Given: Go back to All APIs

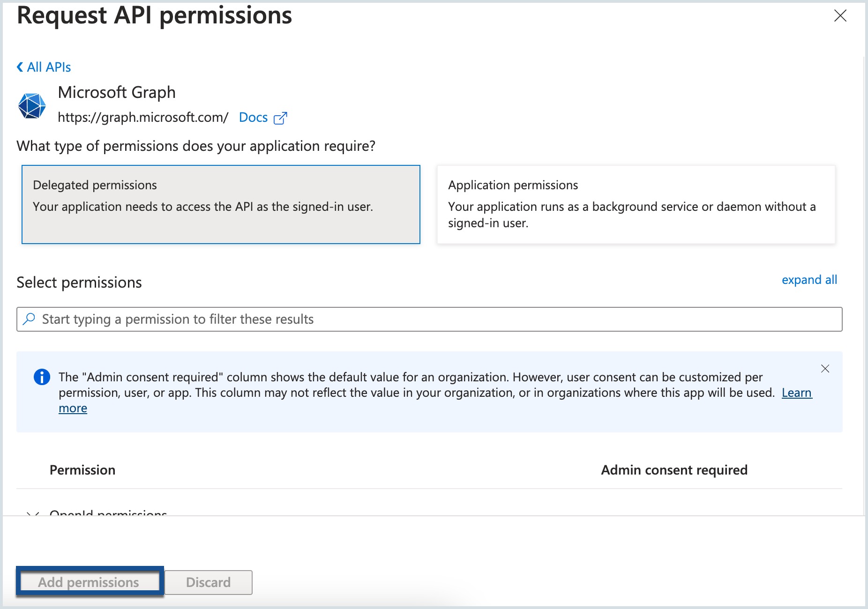Looking at the screenshot, I should point(49,67).
